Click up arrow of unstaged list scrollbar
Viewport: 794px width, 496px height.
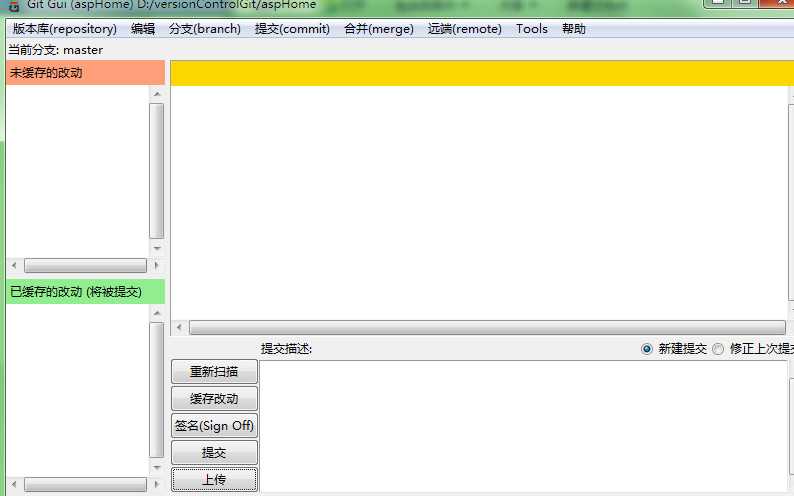(x=157, y=94)
